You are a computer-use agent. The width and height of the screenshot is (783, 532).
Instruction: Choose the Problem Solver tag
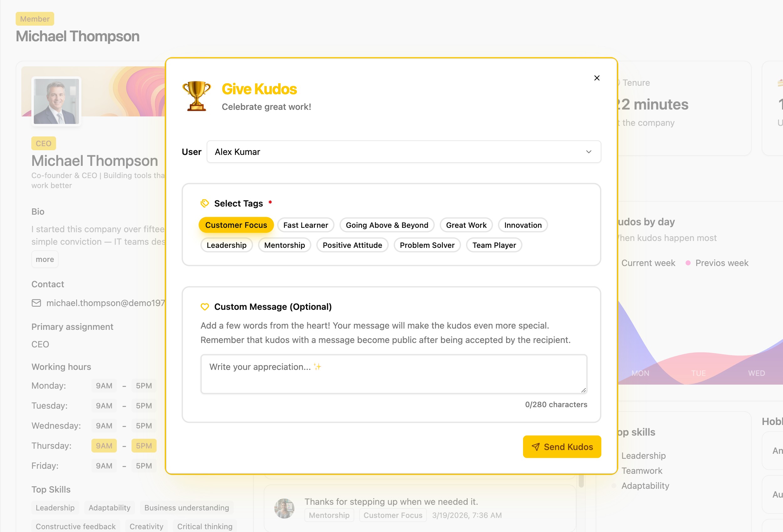427,245
